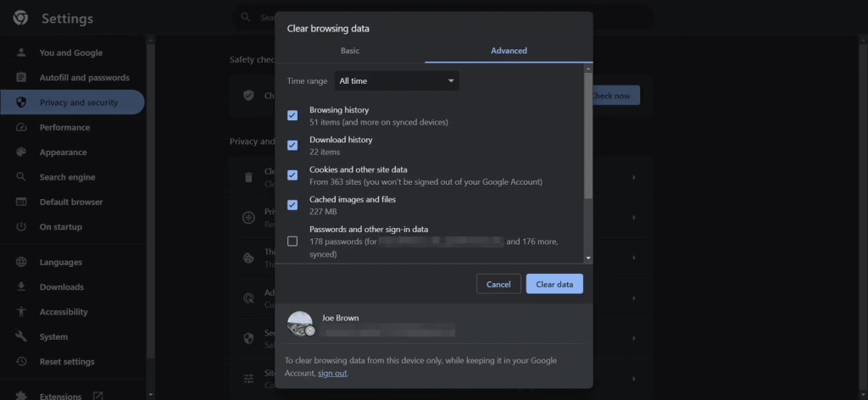Viewport: 868px width, 400px height.
Task: Click the sign out link
Action: (332, 374)
